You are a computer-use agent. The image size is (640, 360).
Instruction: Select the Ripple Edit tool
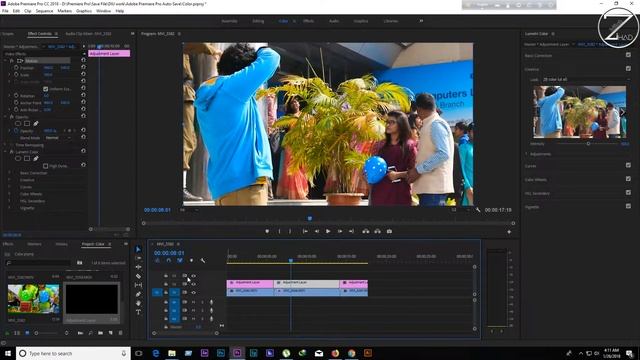click(138, 267)
